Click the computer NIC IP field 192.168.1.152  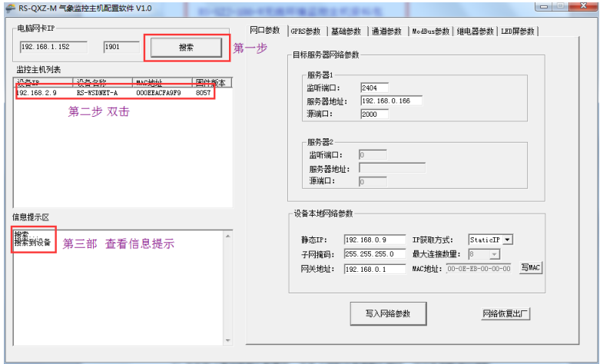click(54, 47)
